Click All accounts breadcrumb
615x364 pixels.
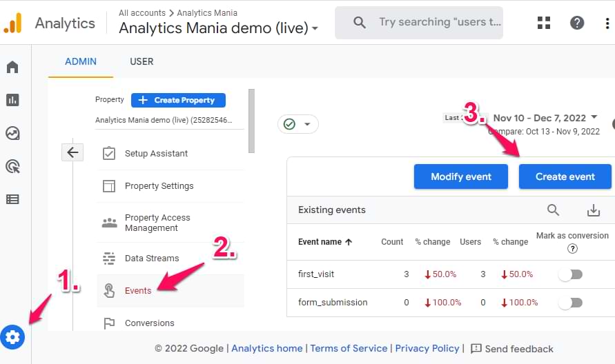pos(142,13)
